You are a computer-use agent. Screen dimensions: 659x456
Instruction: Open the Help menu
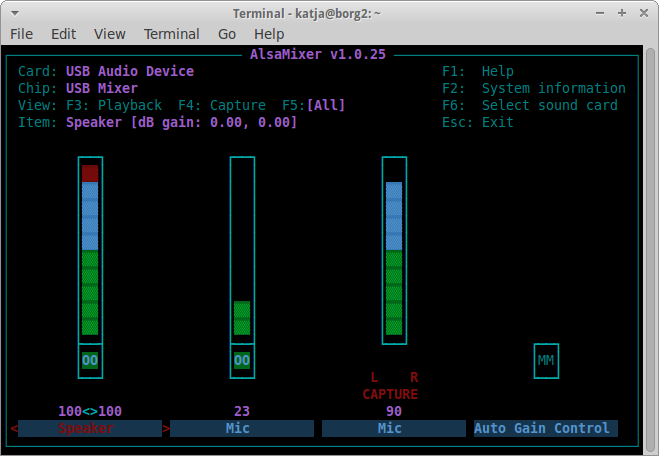(x=269, y=34)
